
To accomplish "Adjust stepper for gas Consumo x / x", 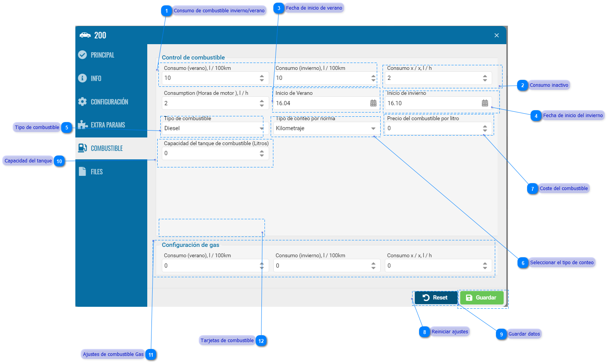I will [485, 266].
